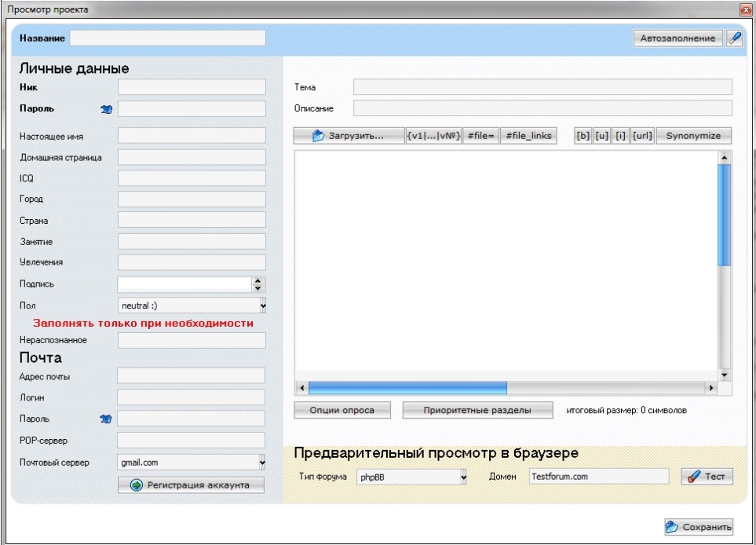Click horizontal scrollbar thumb of message area

(x=408, y=387)
